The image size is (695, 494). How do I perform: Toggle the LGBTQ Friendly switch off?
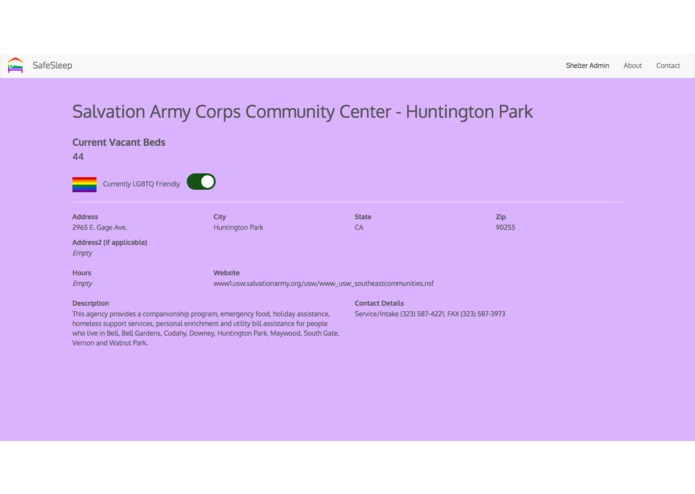pos(201,182)
